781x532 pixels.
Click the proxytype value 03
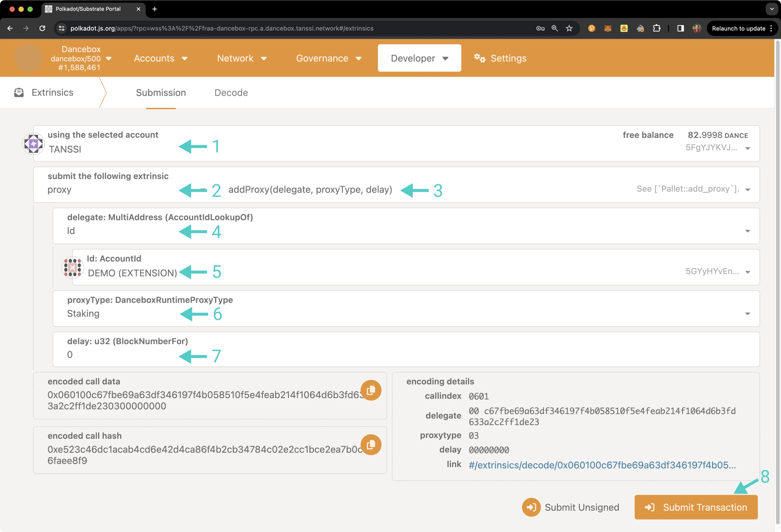click(474, 436)
